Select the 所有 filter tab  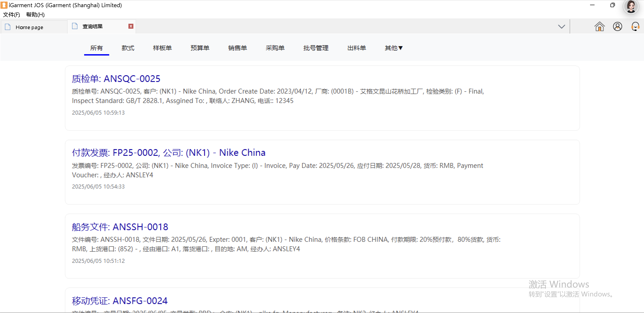(x=96, y=48)
